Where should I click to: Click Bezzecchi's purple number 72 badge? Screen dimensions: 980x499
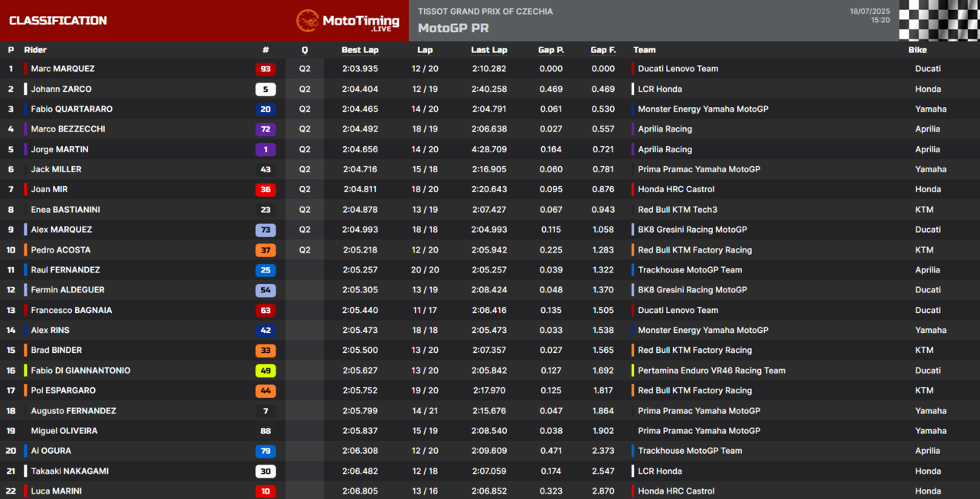266,129
